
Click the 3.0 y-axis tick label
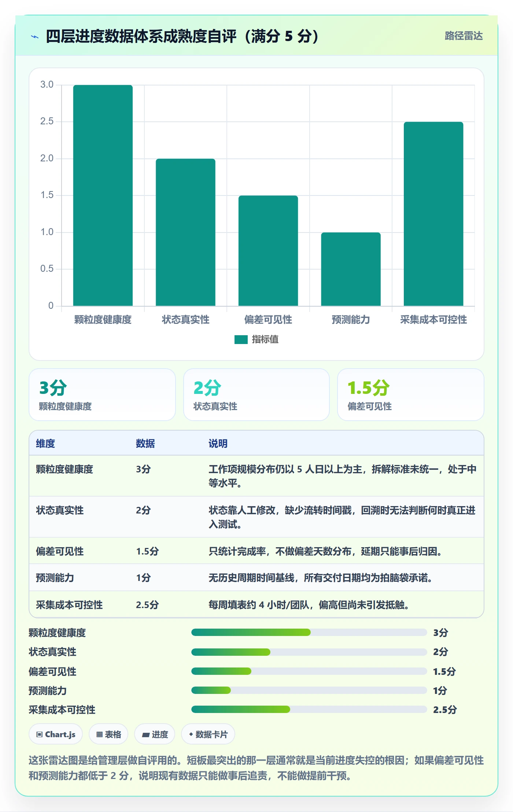click(47, 85)
